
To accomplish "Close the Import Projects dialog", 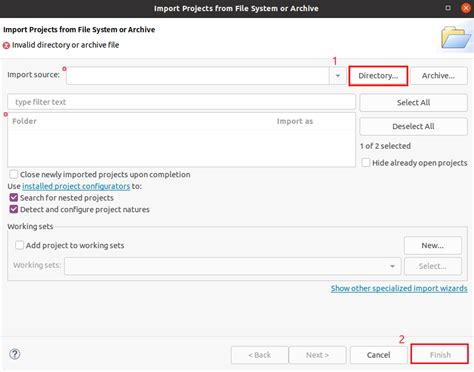I will pyautogui.click(x=466, y=8).
